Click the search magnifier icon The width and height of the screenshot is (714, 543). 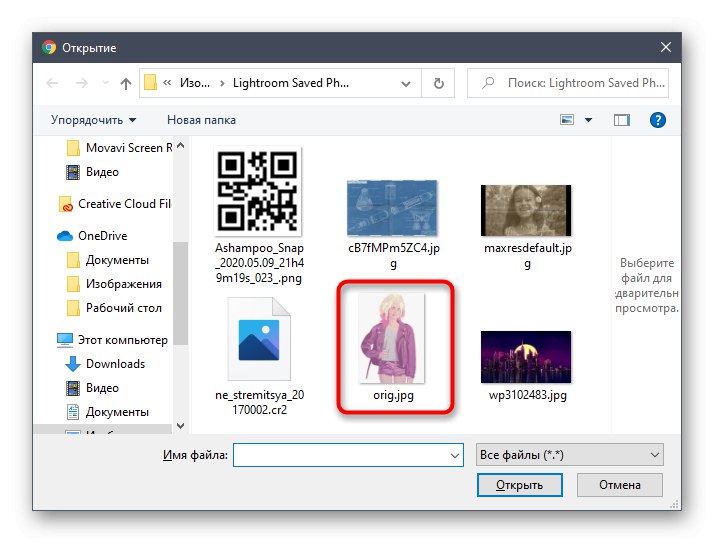[x=488, y=83]
